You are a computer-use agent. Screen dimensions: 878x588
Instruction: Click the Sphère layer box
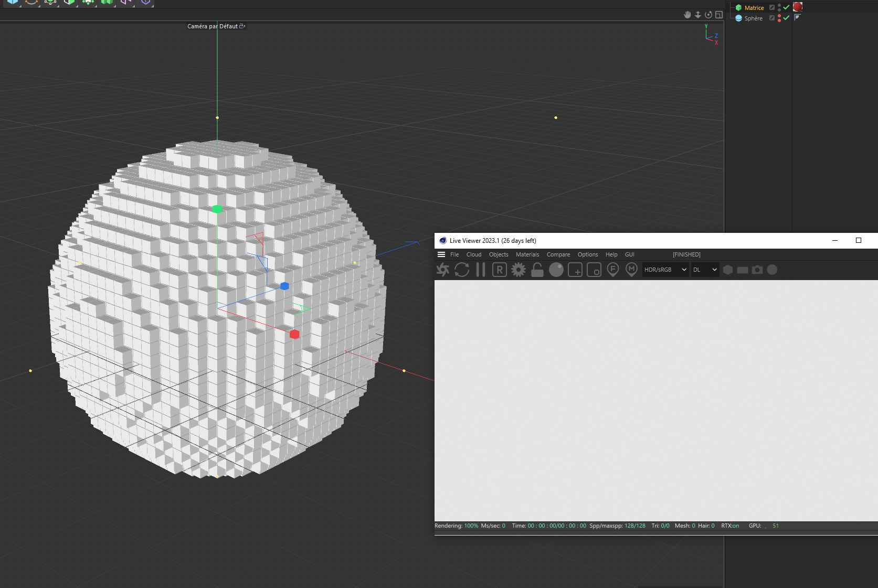[x=772, y=18]
